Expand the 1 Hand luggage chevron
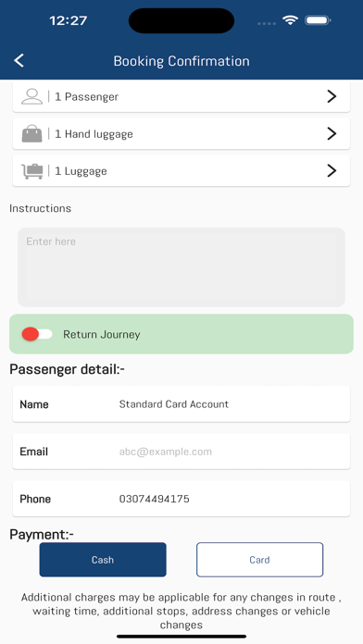This screenshot has height=644, width=363. click(x=332, y=133)
